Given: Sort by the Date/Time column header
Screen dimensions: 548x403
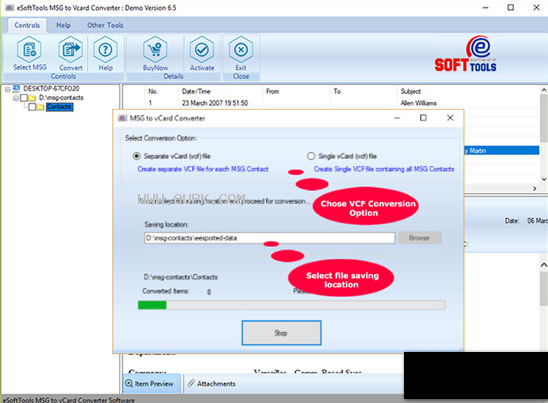Looking at the screenshot, I should pyautogui.click(x=196, y=91).
